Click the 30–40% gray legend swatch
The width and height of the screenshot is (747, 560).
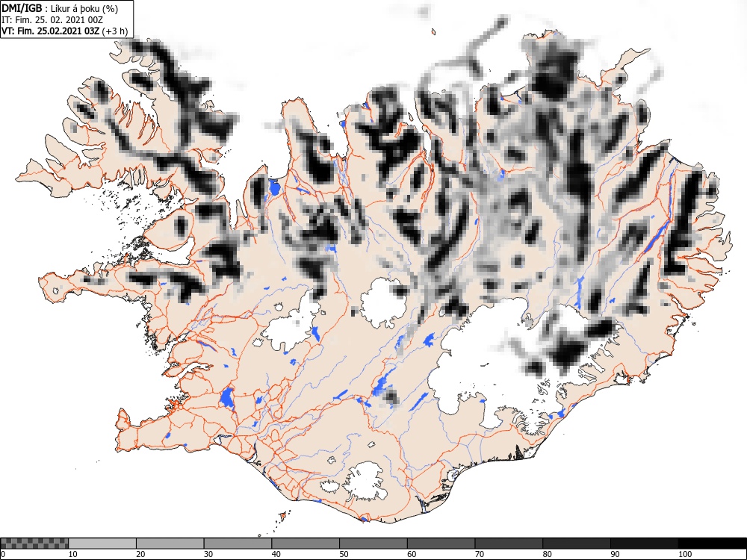click(x=238, y=544)
